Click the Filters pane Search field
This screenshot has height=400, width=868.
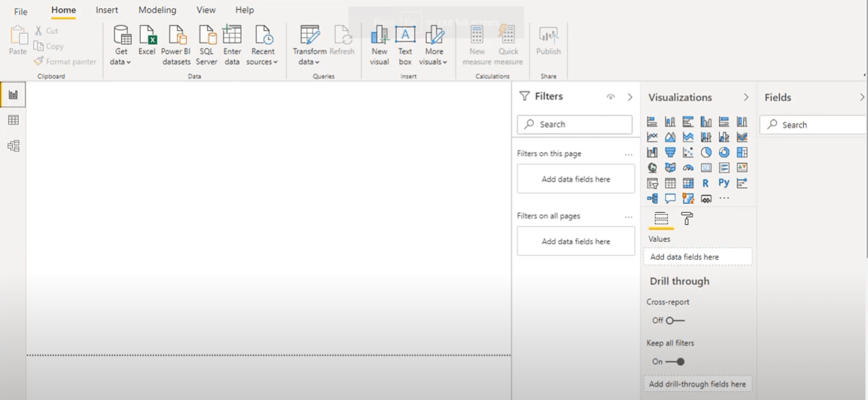[575, 125]
